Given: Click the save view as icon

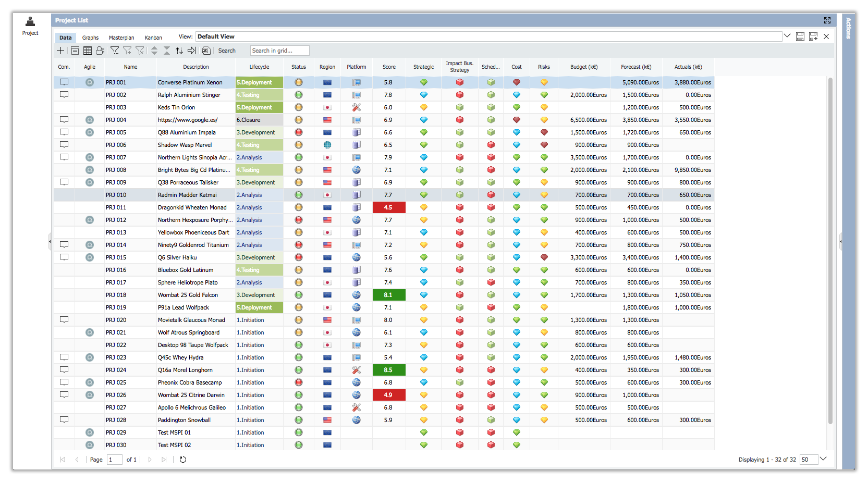Looking at the screenshot, I should tap(813, 36).
